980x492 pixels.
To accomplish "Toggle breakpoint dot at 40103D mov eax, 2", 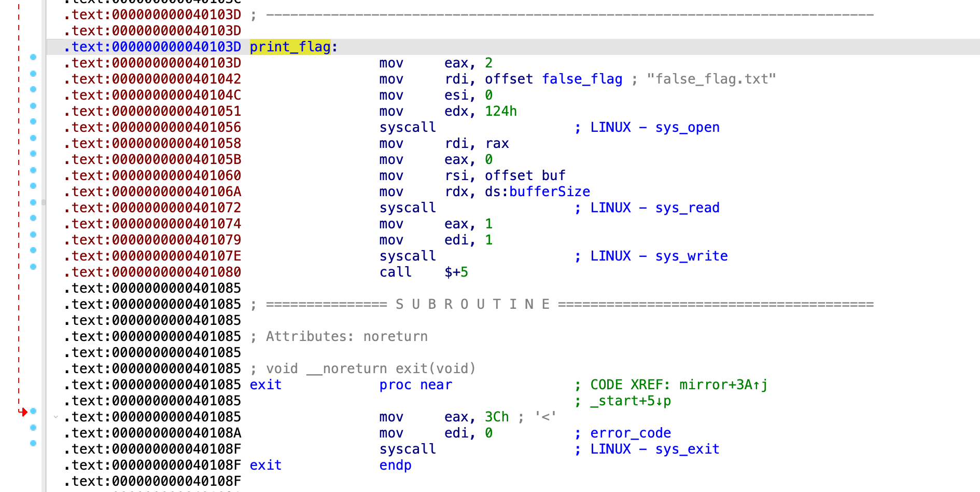I will pos(33,57).
